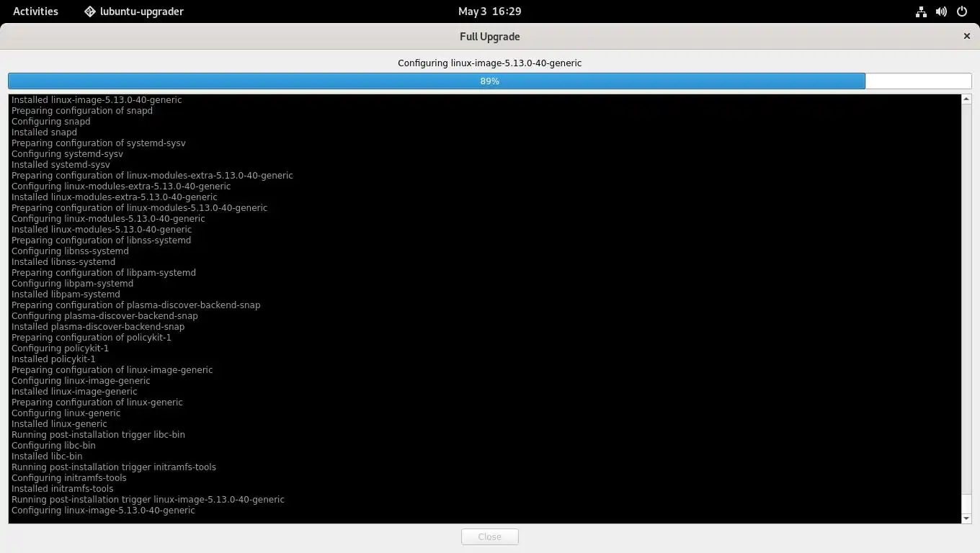Click line "Running post-installation trigger libc-bin"

pos(98,435)
